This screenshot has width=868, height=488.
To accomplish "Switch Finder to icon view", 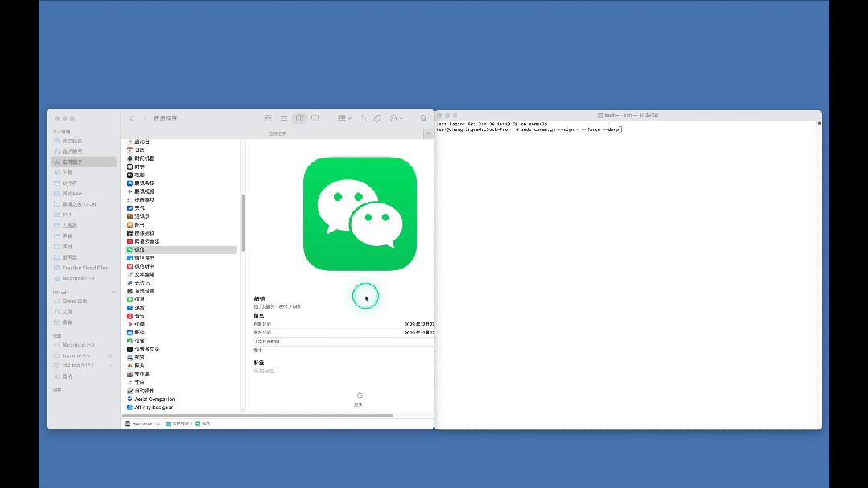I will 269,118.
